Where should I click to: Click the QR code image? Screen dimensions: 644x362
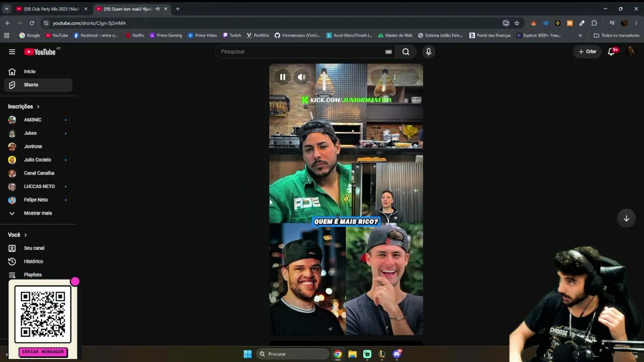click(x=43, y=314)
